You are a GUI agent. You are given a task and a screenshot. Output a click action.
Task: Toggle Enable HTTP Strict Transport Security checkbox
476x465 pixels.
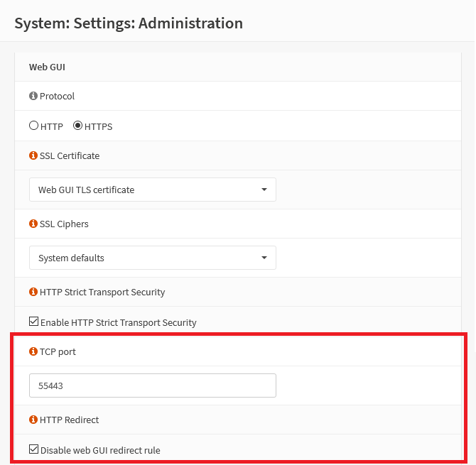[x=33, y=322]
